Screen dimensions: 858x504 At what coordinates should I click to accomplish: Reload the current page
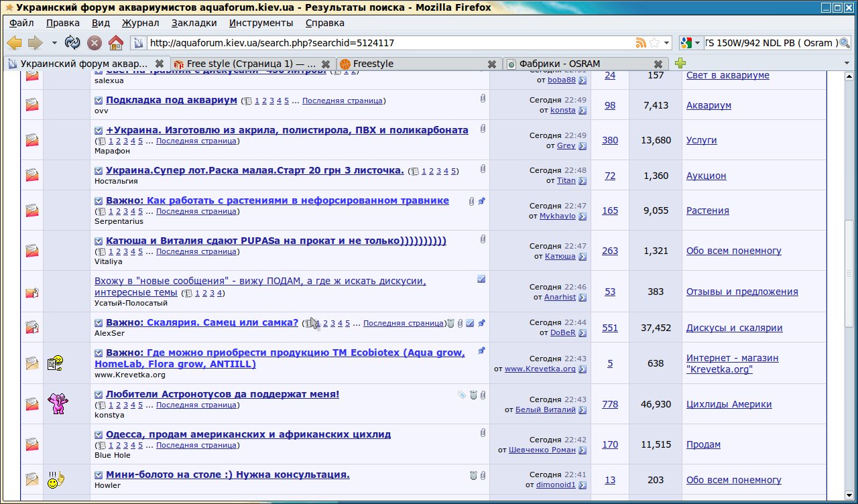[x=72, y=43]
